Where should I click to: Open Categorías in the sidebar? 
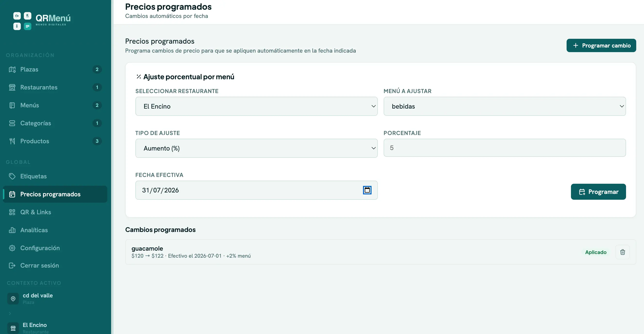(x=55, y=123)
